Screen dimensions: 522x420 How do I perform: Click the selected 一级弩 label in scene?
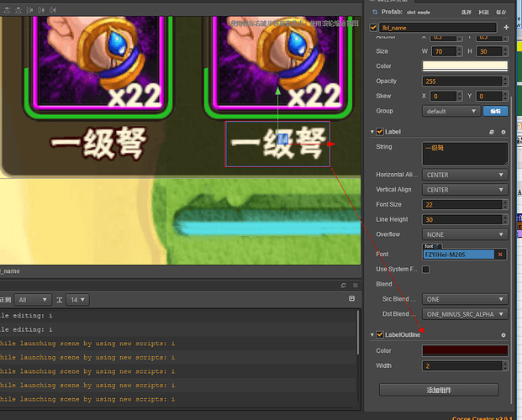pos(278,144)
